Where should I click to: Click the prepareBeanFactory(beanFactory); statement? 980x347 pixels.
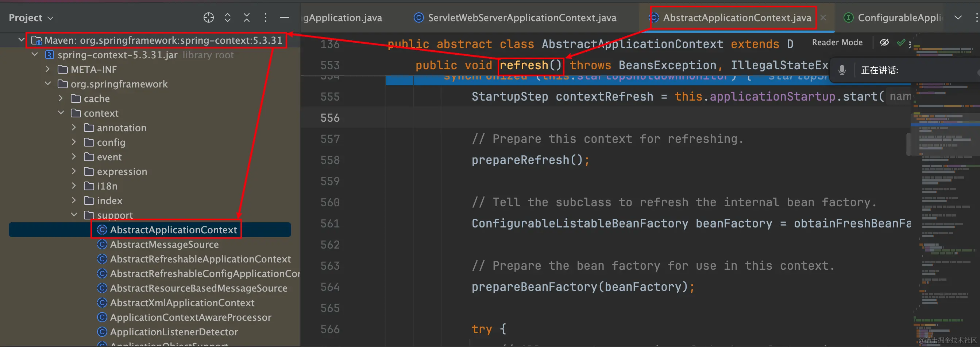tap(583, 287)
